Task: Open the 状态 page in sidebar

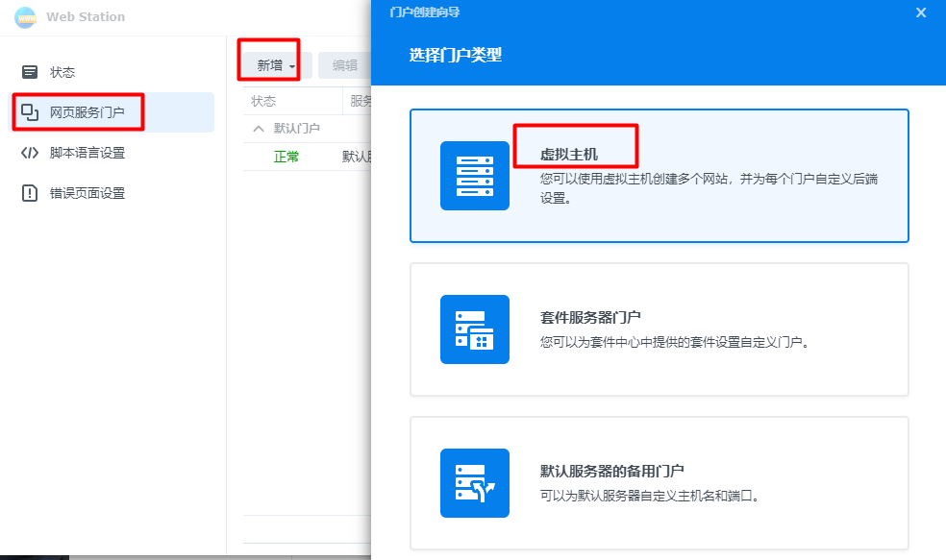Action: coord(112,72)
